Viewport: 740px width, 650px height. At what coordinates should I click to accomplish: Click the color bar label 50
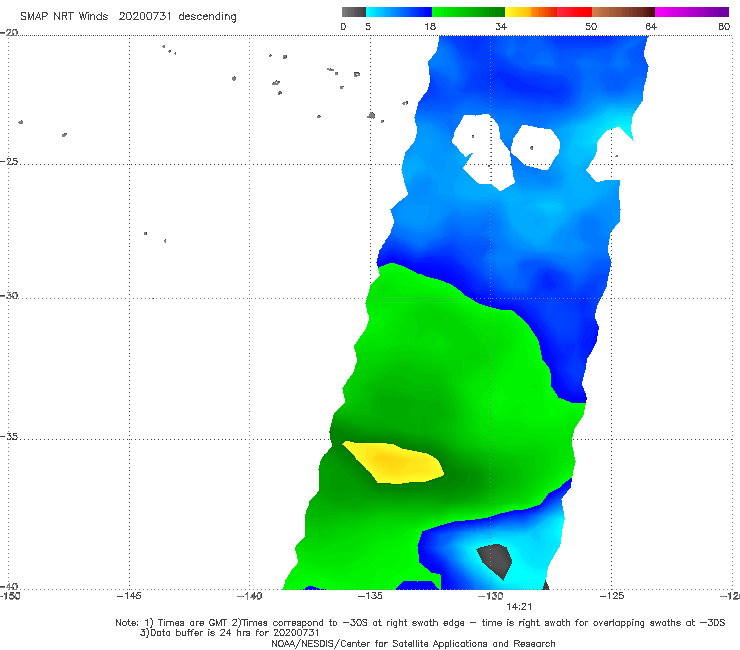[x=591, y=27]
